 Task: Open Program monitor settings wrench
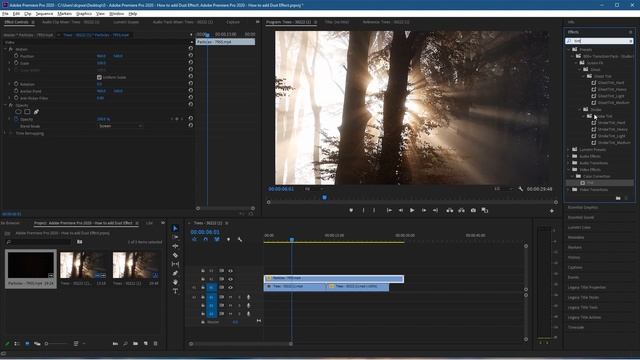click(x=520, y=189)
